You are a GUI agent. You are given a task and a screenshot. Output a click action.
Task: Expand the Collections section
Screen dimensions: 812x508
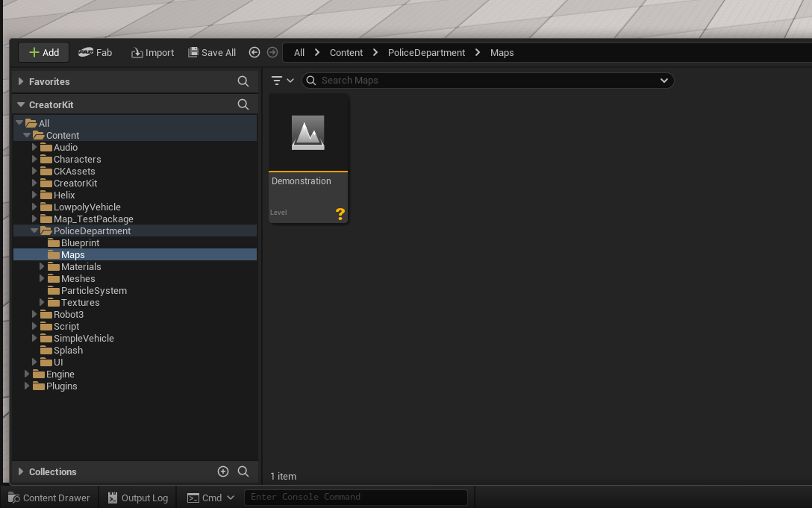tap(21, 471)
